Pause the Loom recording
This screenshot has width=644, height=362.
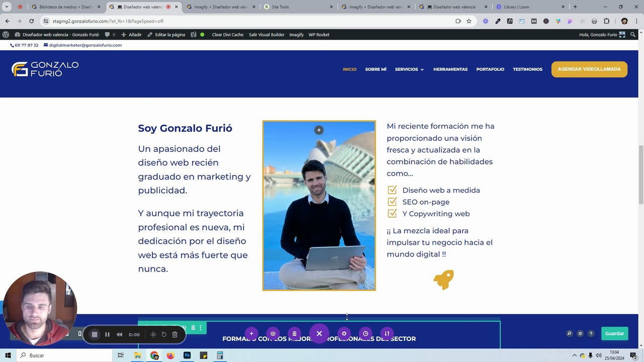107,334
